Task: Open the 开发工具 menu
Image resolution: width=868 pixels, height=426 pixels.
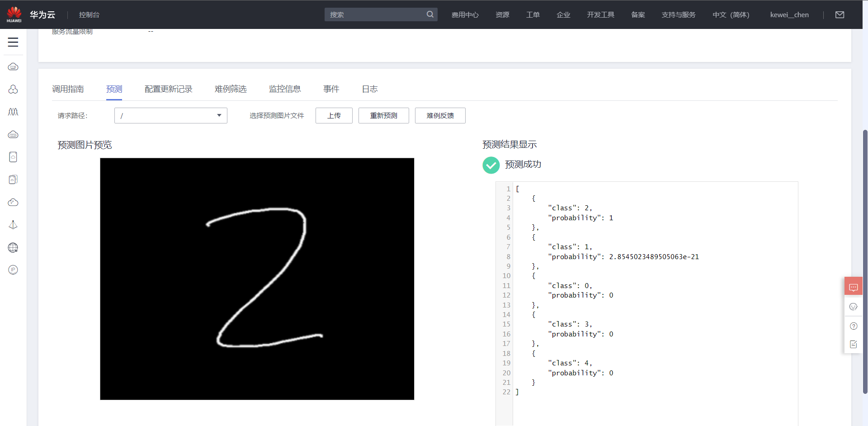Action: pos(600,14)
